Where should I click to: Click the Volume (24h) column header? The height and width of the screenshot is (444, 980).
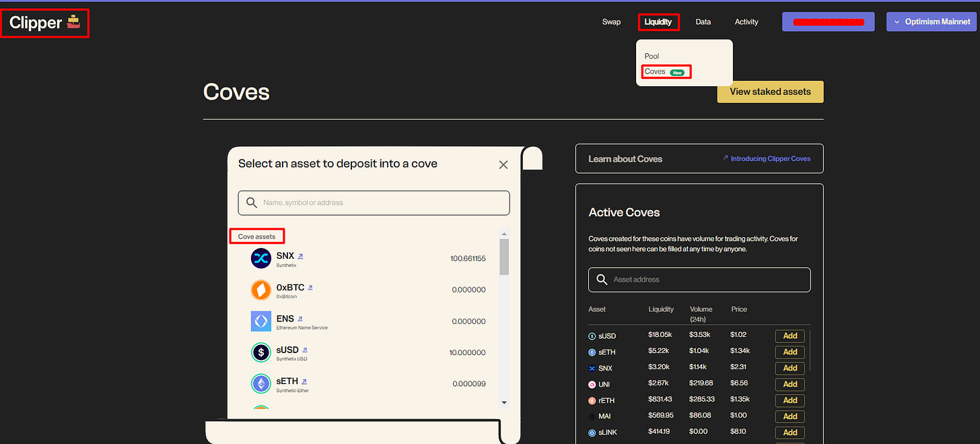701,314
